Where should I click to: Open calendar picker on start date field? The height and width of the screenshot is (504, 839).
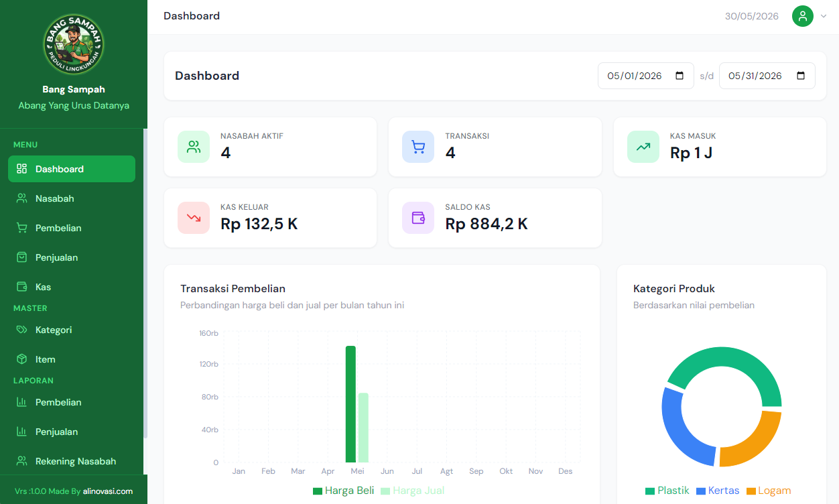[680, 76]
